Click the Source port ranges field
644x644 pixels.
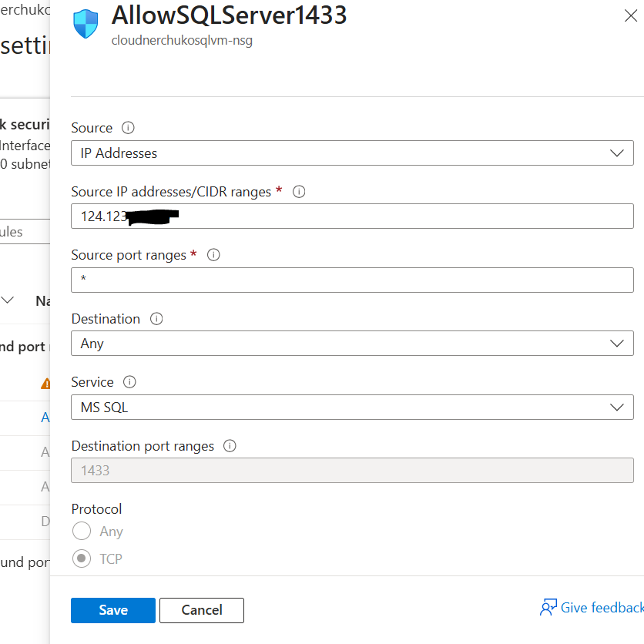(352, 280)
